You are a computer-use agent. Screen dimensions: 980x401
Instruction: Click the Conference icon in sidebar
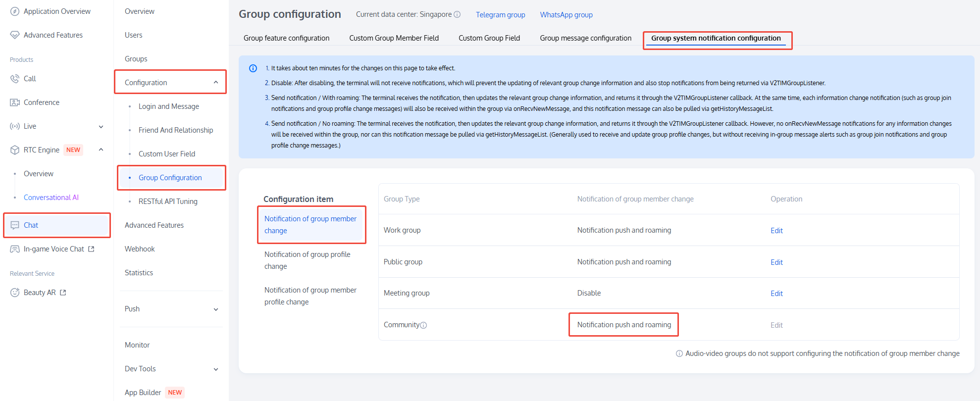[x=15, y=102]
